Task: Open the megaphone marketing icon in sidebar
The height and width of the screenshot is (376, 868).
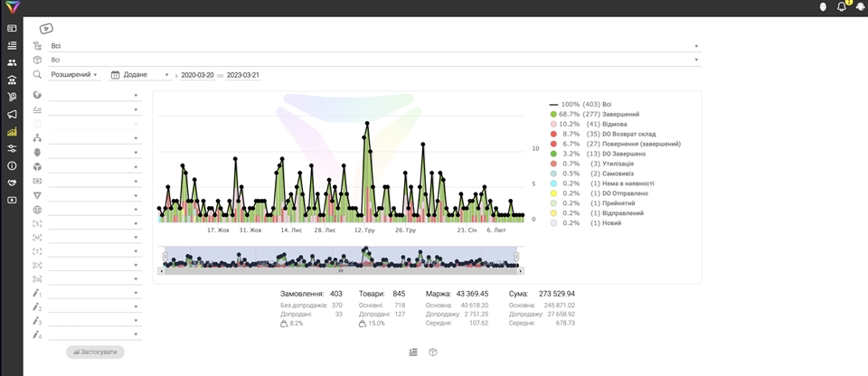Action: [x=12, y=115]
